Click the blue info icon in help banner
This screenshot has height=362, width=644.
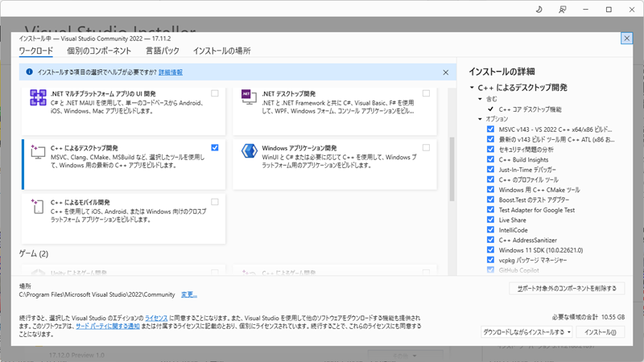click(29, 72)
